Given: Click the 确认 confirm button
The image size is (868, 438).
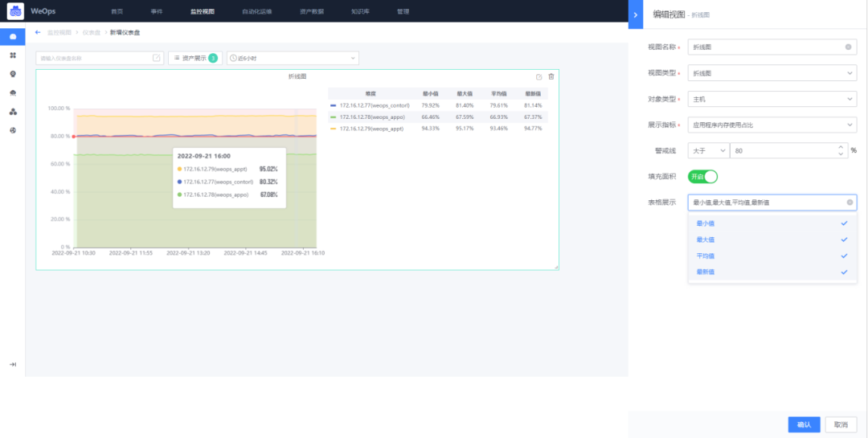Looking at the screenshot, I should 804,424.
